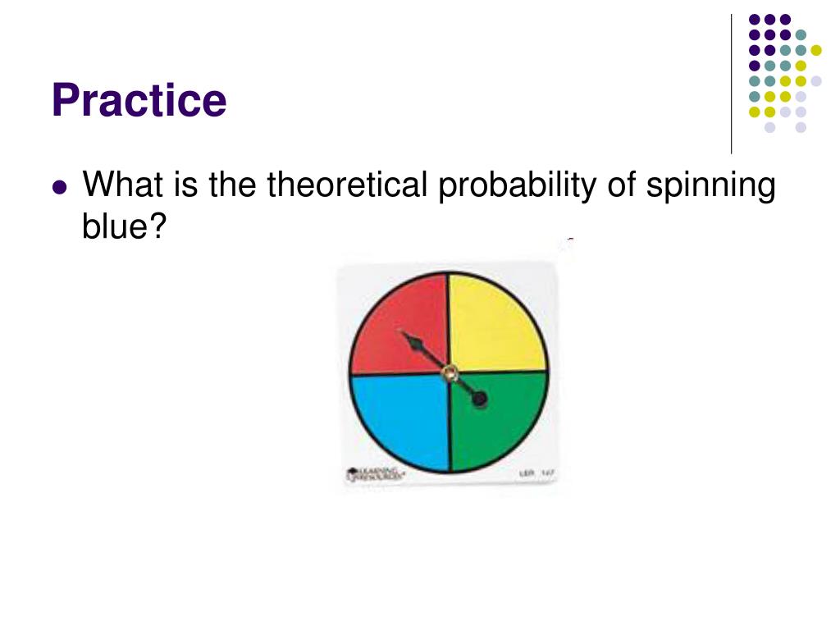Click the Learning Resources logo
The width and height of the screenshot is (840, 630).
click(375, 473)
